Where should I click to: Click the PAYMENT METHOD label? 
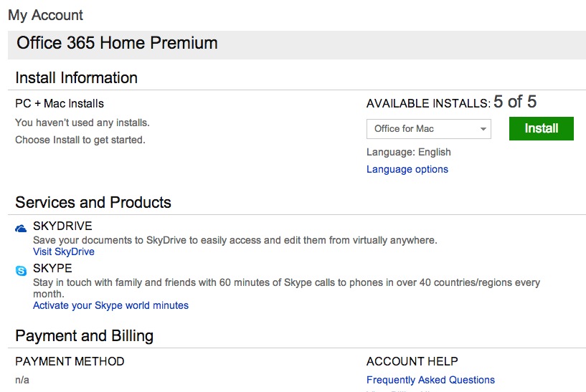tap(70, 361)
